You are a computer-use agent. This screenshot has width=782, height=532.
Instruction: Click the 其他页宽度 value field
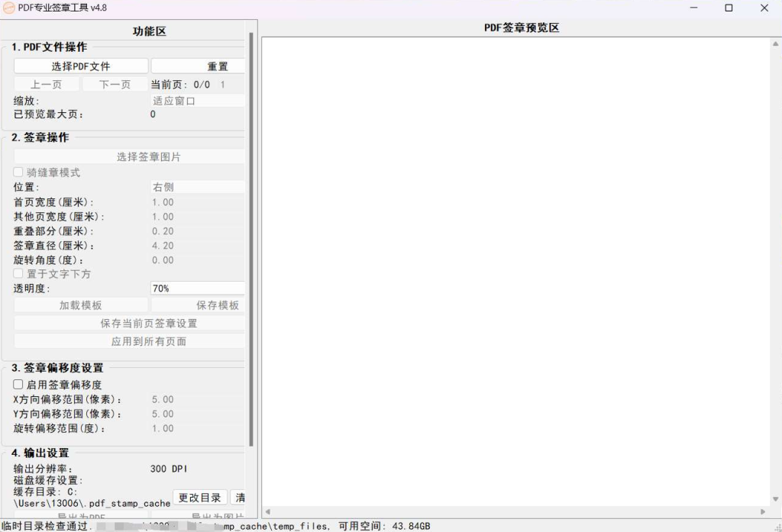pyautogui.click(x=198, y=217)
